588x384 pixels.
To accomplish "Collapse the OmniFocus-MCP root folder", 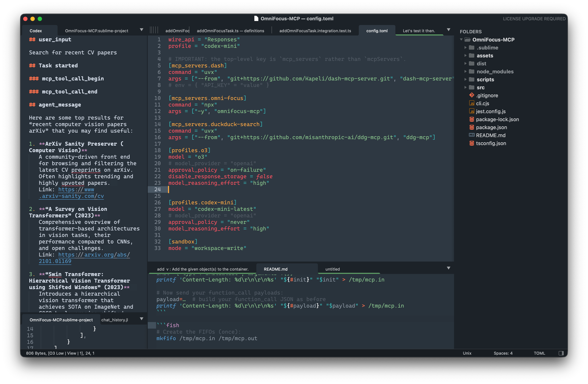I will pyautogui.click(x=461, y=39).
